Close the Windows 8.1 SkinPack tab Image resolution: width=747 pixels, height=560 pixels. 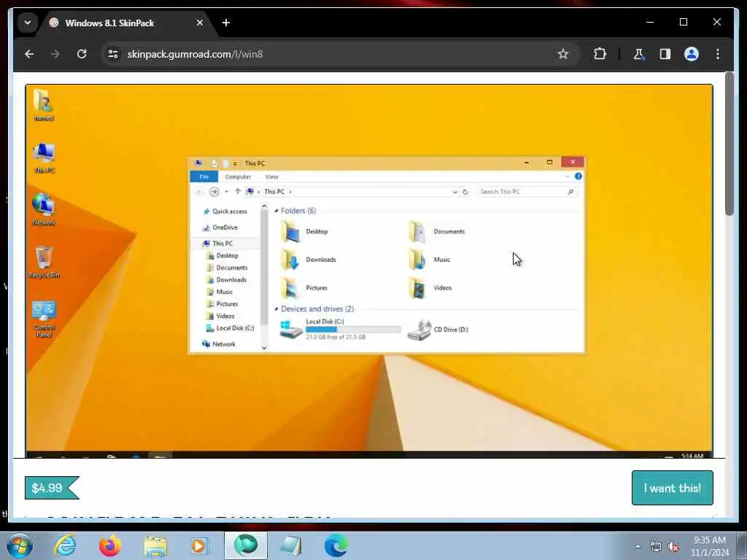coord(200,23)
